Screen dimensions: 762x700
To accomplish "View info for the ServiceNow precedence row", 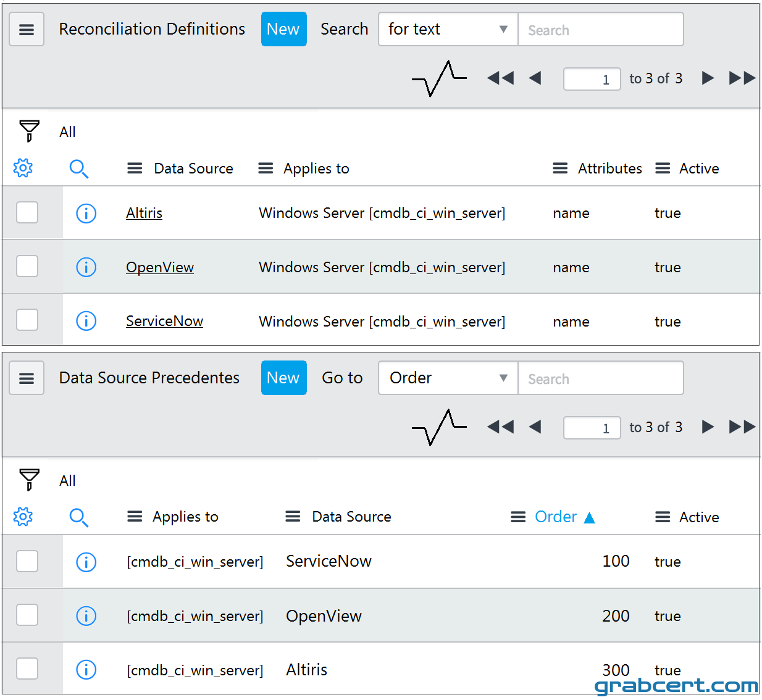I will [x=86, y=562].
